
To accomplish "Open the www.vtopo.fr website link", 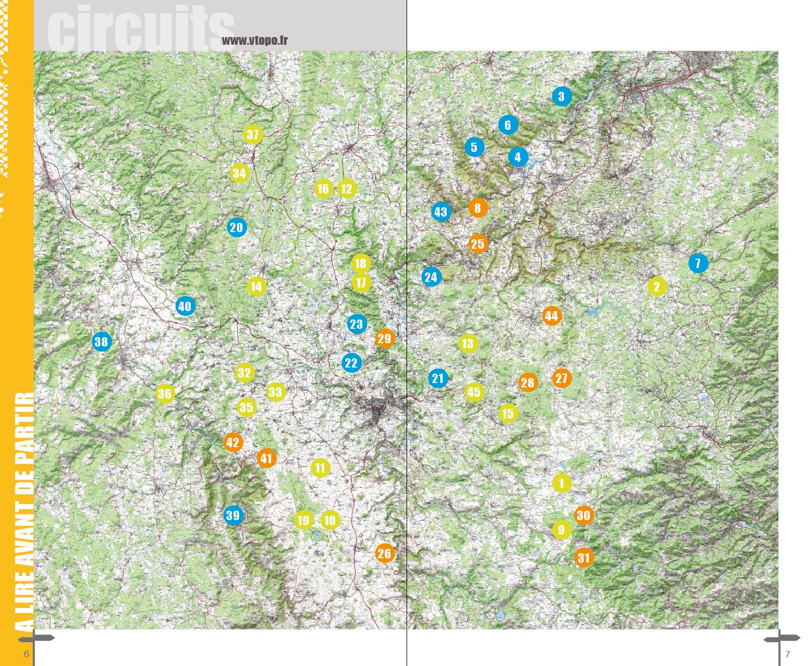I will coord(255,40).
